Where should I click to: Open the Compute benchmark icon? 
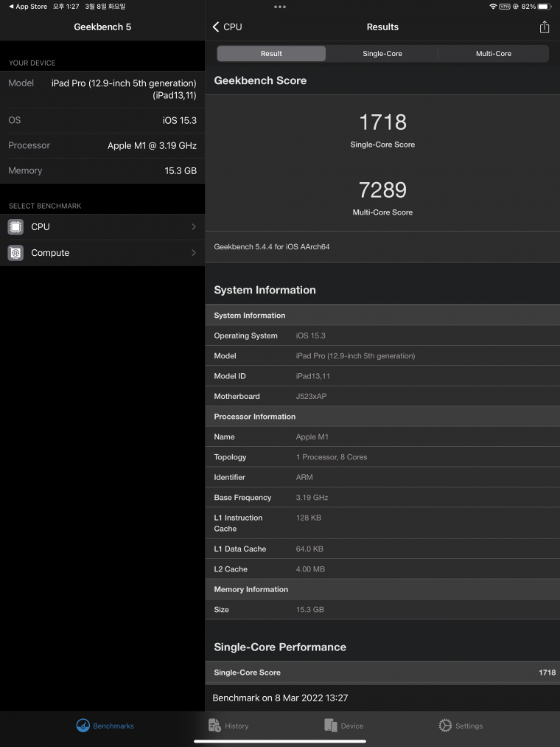(x=15, y=253)
